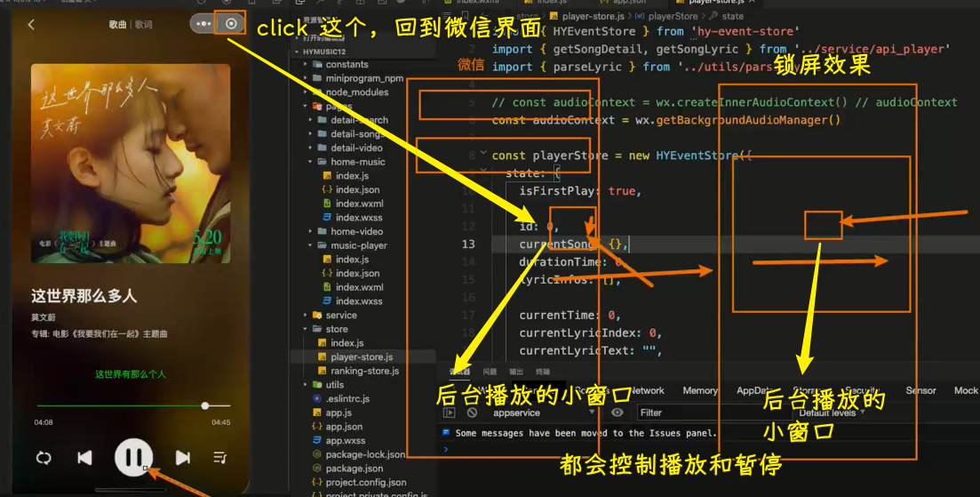980x497 pixels.
Task: Switch to the Network tab
Action: [647, 390]
